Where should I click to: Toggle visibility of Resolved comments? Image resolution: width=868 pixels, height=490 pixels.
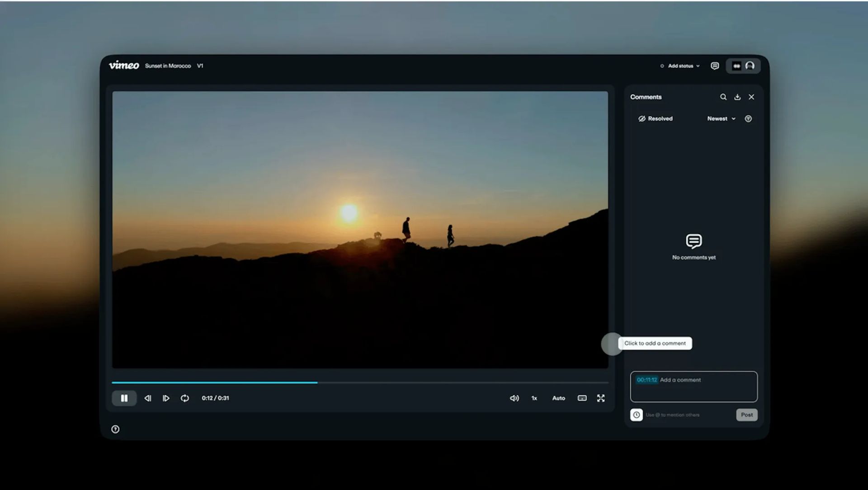coord(655,119)
